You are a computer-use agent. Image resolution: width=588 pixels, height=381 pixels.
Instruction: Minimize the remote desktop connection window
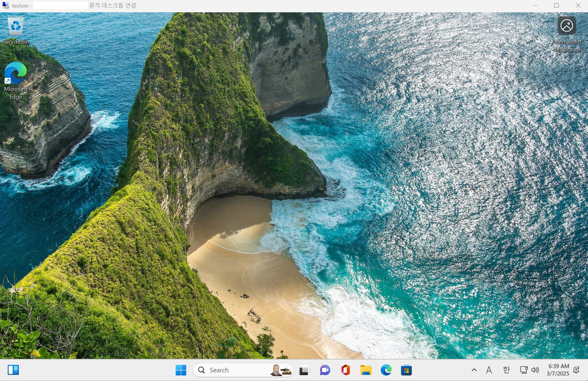[x=535, y=6]
